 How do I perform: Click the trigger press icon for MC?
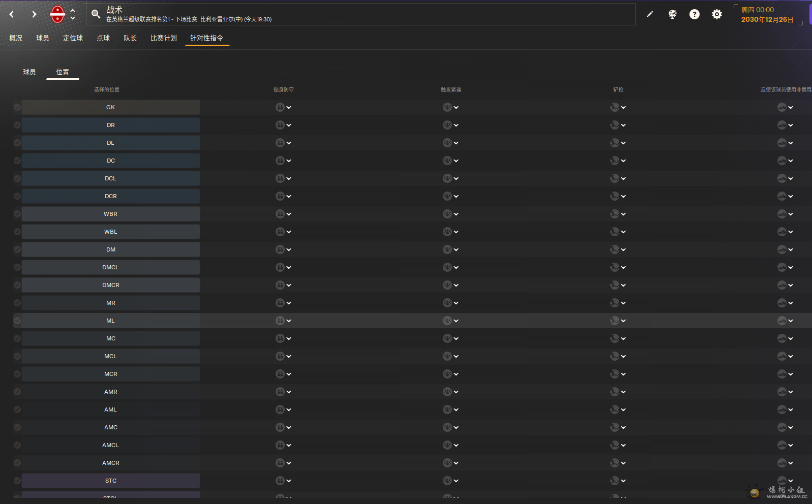(x=447, y=338)
